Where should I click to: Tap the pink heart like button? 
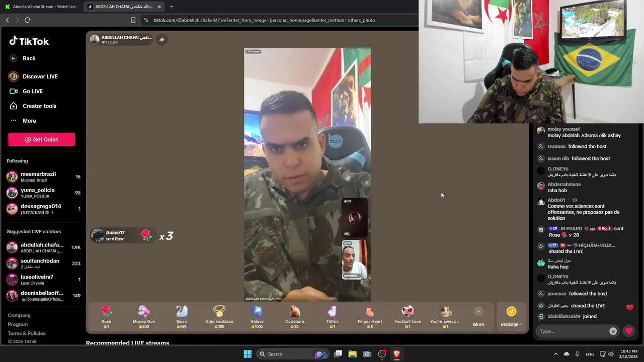tap(629, 331)
